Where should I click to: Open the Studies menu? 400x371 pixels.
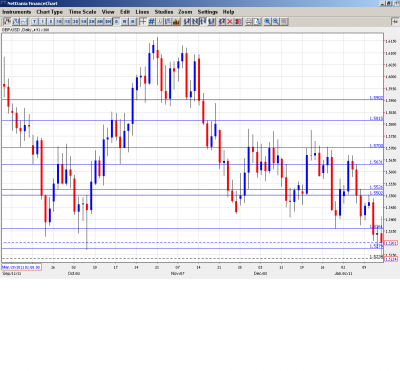point(164,12)
